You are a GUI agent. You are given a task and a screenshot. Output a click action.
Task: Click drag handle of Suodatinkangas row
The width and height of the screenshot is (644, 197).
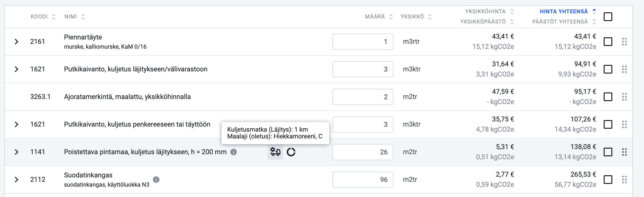(624, 180)
